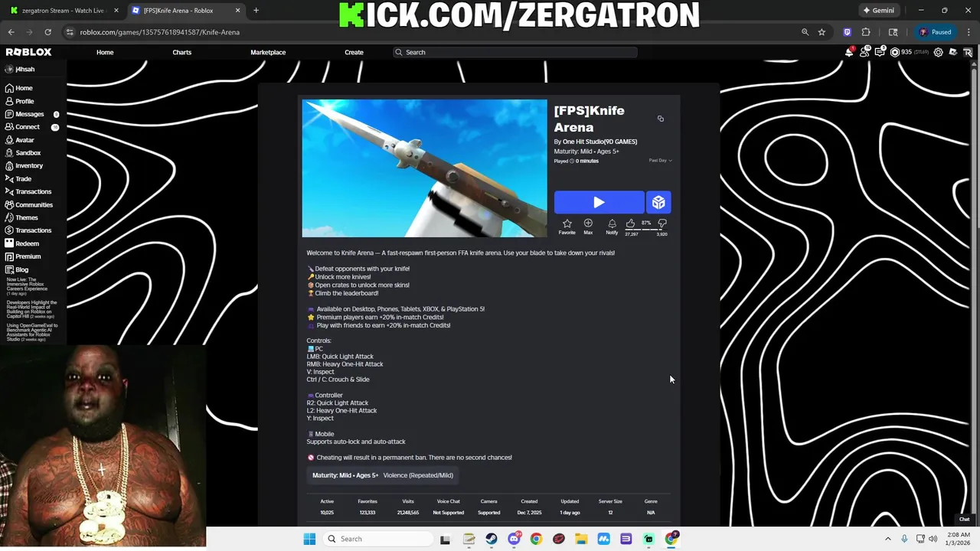980x551 pixels.
Task: Click the RoPro-style extension icon beside settings gear
Action: [x=953, y=52]
